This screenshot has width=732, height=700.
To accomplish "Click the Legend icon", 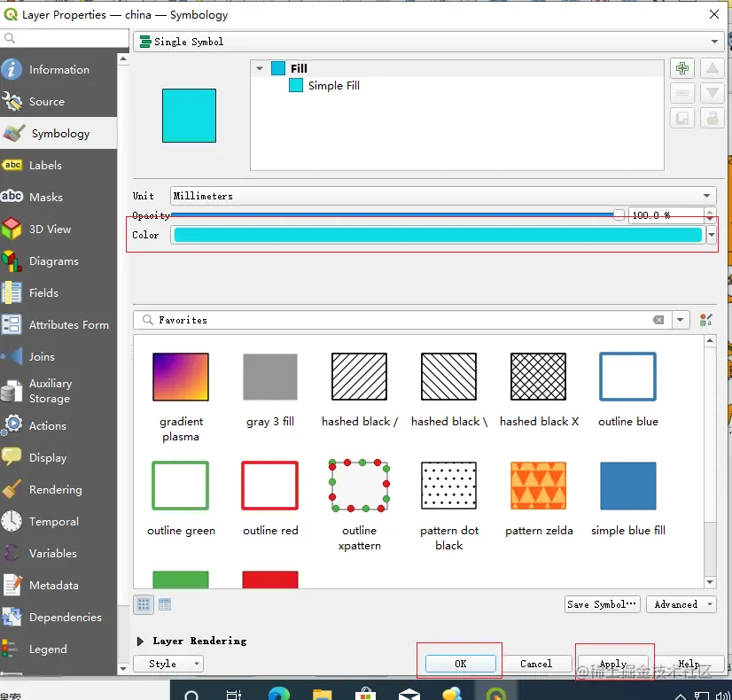I will point(11,649).
